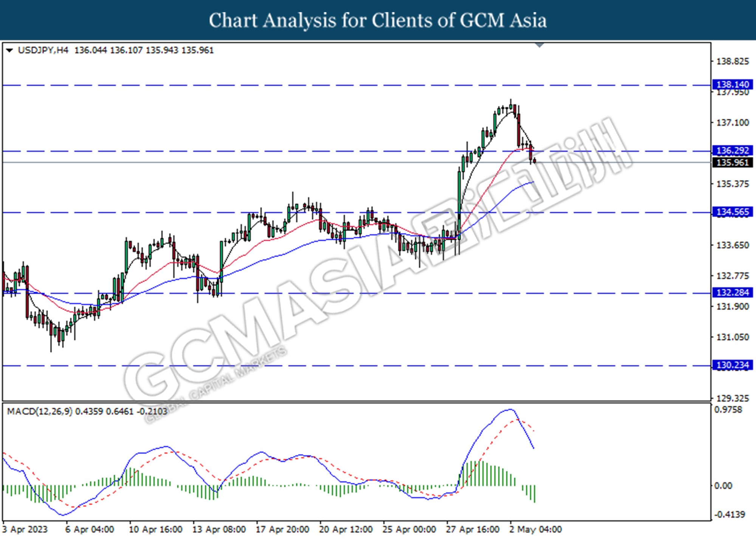The width and height of the screenshot is (756, 540).
Task: Click the 20 Apr 12:00 time label
Action: [346, 529]
